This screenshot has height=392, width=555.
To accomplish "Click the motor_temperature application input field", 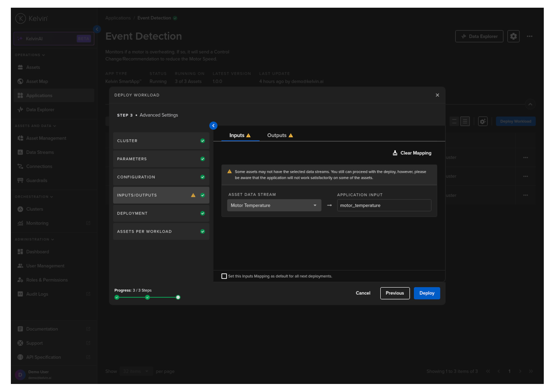I will 384,205.
